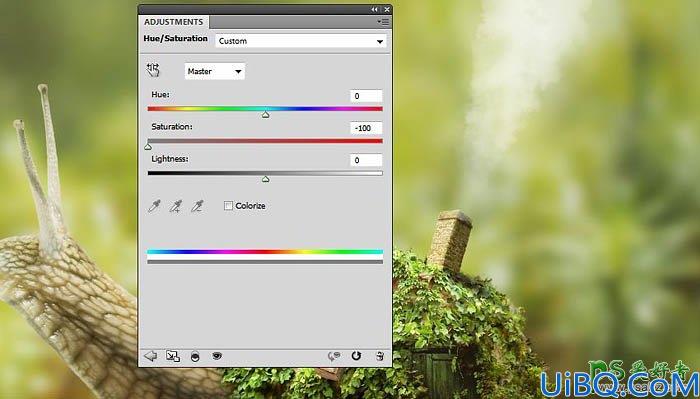
Task: Click the Hue value field
Action: pyautogui.click(x=366, y=96)
